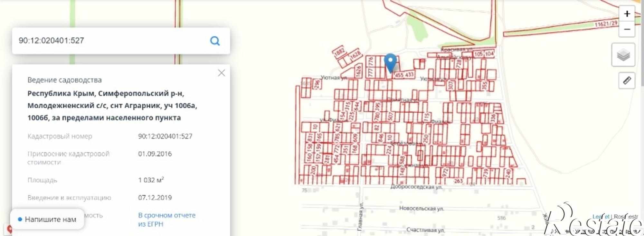This screenshot has width=644, height=236.
Task: Open the 'Напишите нам' chat button
Action: tap(47, 220)
